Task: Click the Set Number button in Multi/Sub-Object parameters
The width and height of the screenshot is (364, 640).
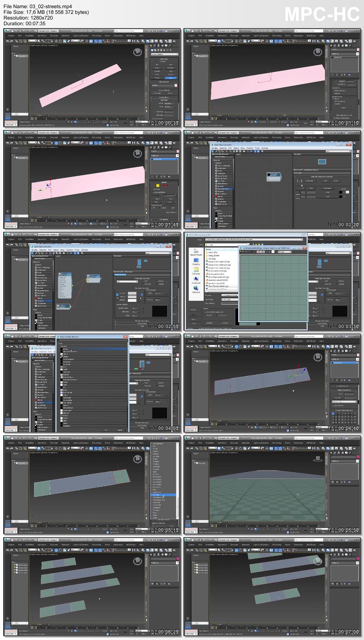Action: 309,181
